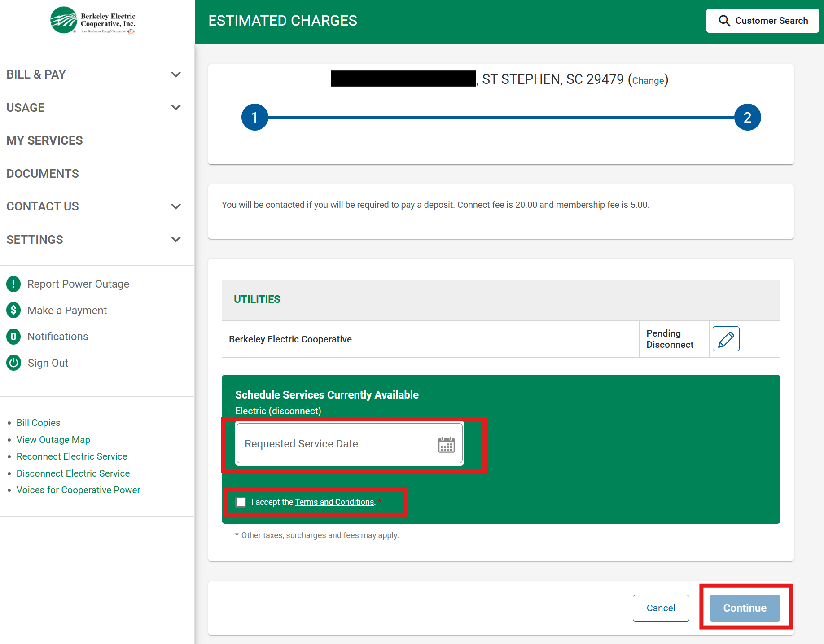This screenshot has height=644, width=824.
Task: Click the Sign Out link
Action: pyautogui.click(x=48, y=363)
